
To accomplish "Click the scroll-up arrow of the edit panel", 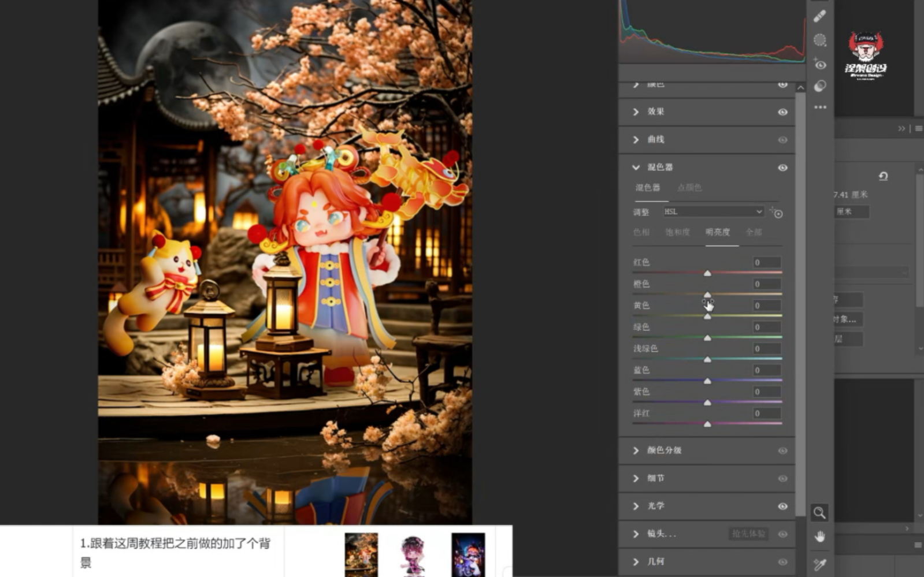I will click(x=800, y=88).
